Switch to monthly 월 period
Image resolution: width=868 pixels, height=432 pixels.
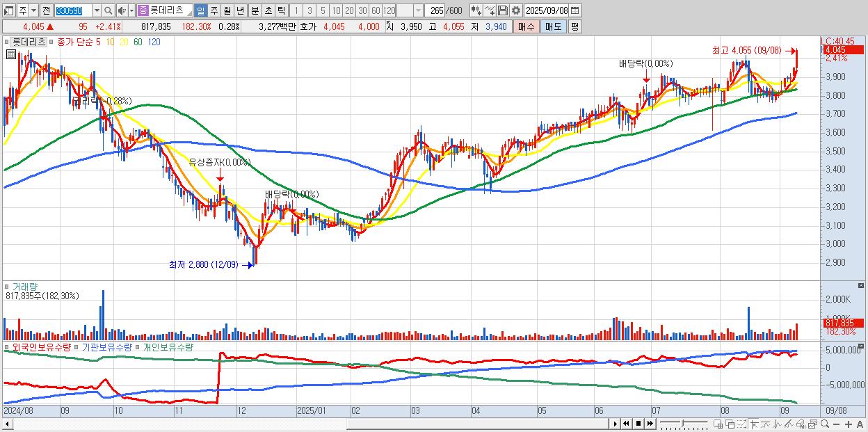click(x=227, y=10)
